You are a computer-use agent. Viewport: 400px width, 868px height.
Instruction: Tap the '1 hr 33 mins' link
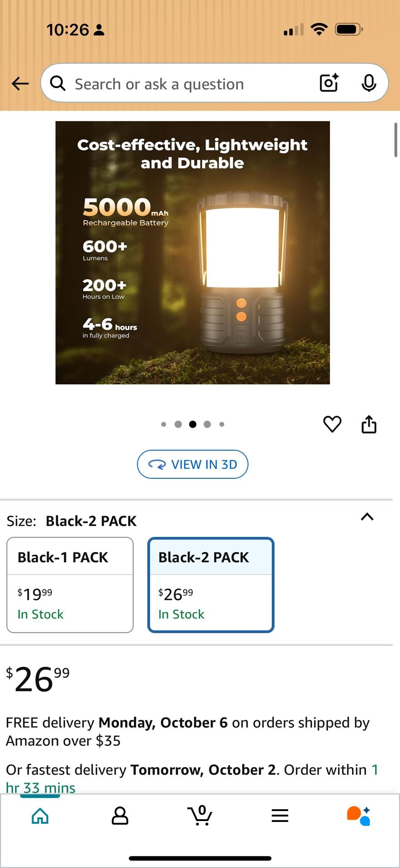[x=192, y=778]
